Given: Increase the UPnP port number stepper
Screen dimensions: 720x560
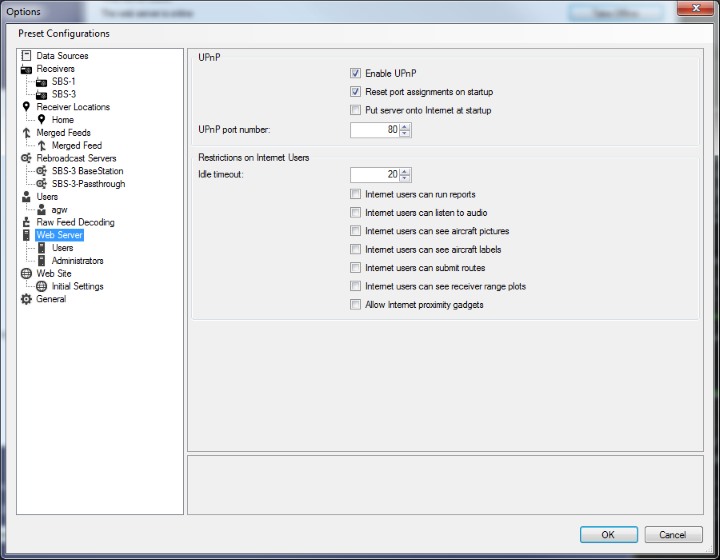Looking at the screenshot, I should point(405,126).
